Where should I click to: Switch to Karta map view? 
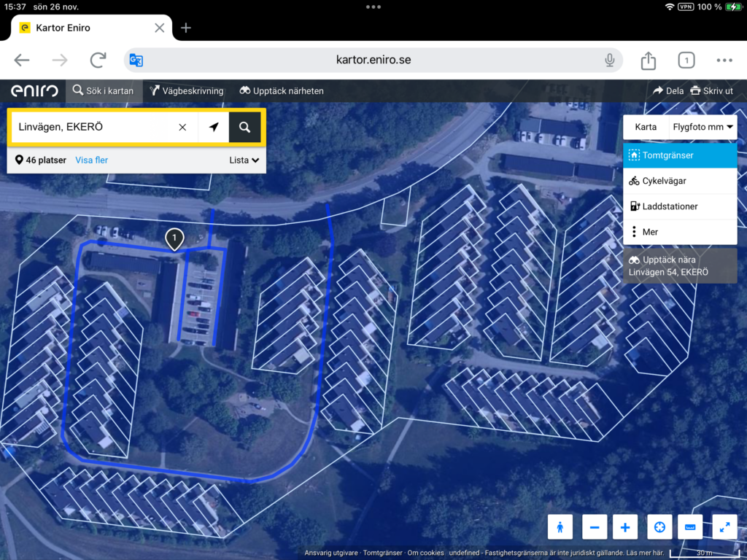coord(646,127)
